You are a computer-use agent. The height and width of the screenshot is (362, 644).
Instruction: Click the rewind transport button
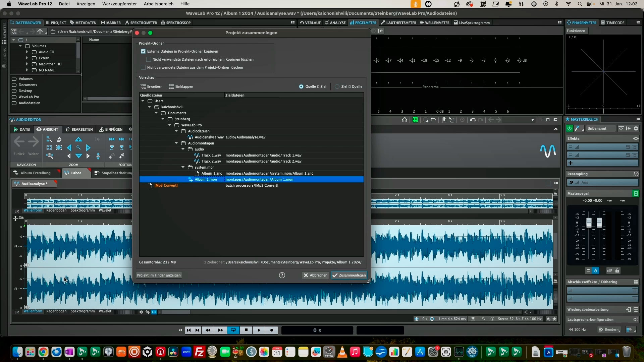click(x=208, y=330)
